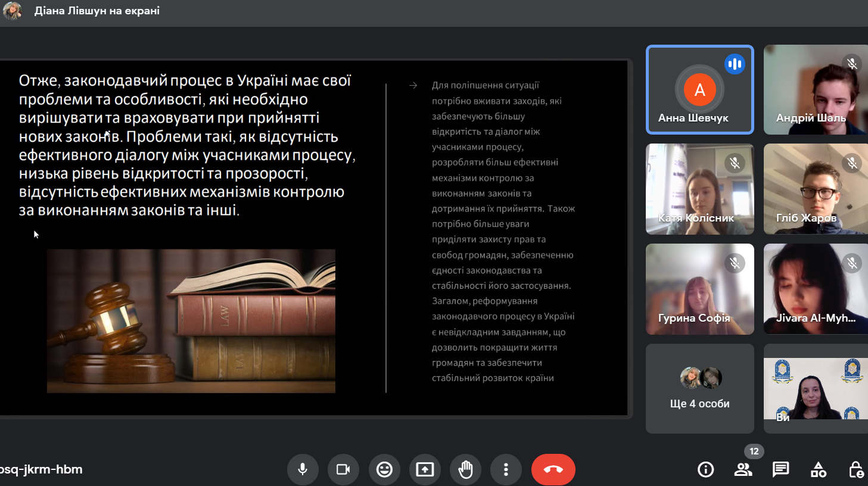Click the gavel and law books image
The height and width of the screenshot is (486, 868).
click(x=191, y=320)
